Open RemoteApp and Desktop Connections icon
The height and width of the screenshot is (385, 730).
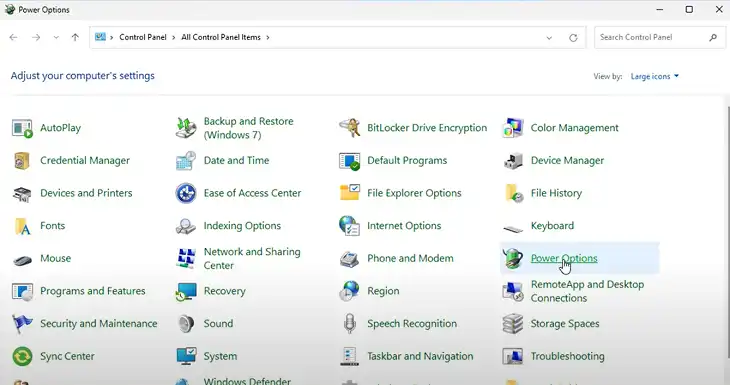(513, 291)
